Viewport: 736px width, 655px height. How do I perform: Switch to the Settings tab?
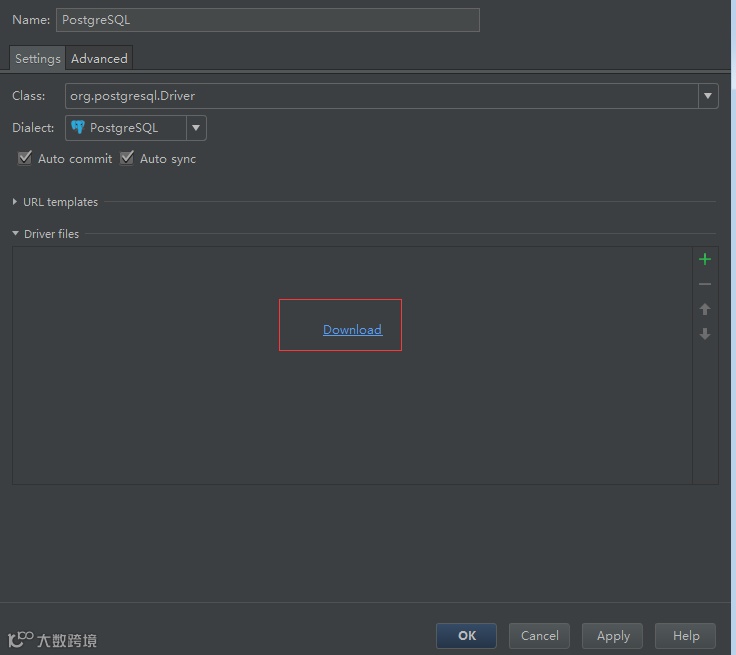point(38,58)
